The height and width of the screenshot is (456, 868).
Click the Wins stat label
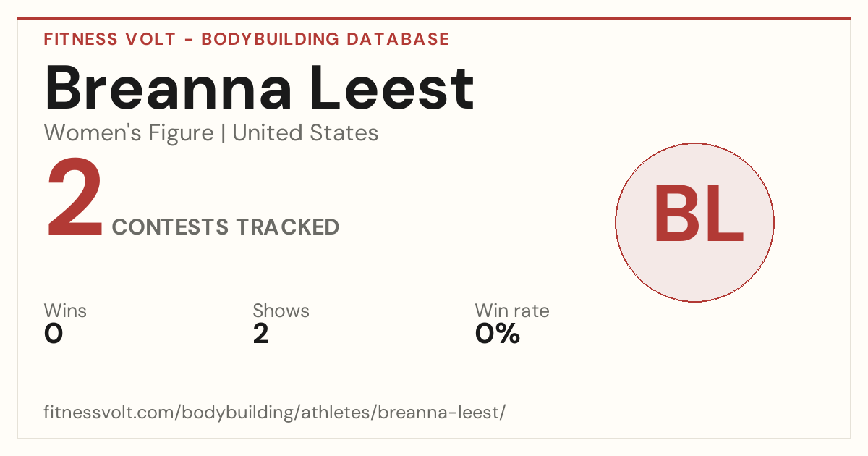coord(65,311)
